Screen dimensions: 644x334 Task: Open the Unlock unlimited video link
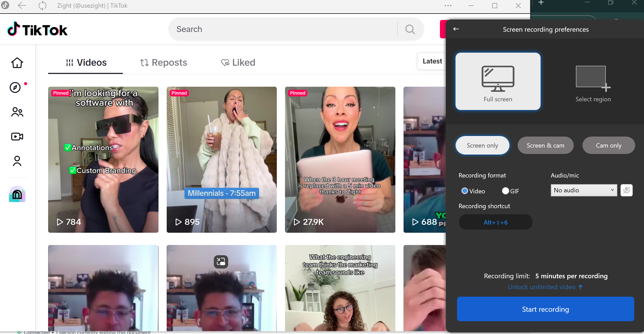pyautogui.click(x=545, y=287)
